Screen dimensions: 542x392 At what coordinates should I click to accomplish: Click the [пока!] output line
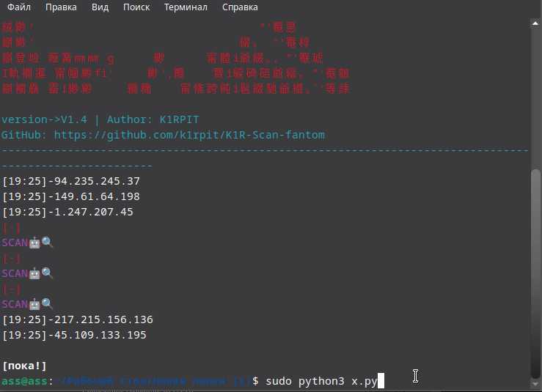point(24,366)
